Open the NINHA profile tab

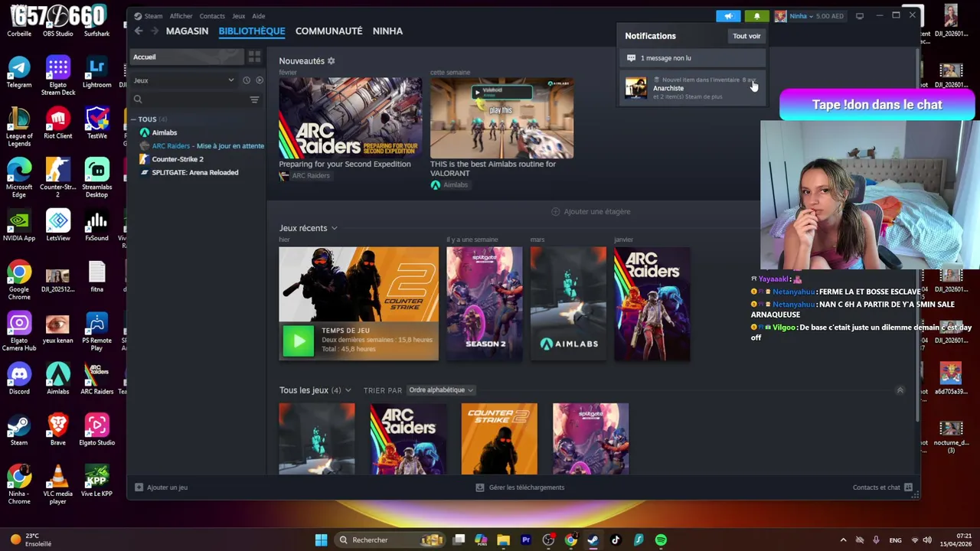pos(387,31)
